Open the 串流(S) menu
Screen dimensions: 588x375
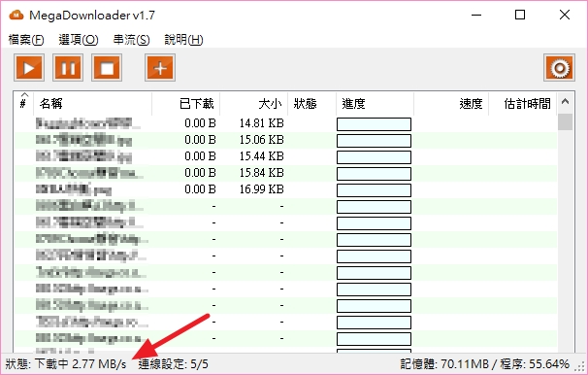[132, 40]
